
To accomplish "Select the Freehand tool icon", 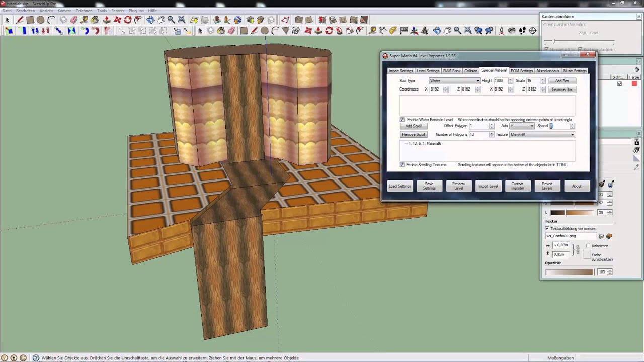I will click(296, 31).
